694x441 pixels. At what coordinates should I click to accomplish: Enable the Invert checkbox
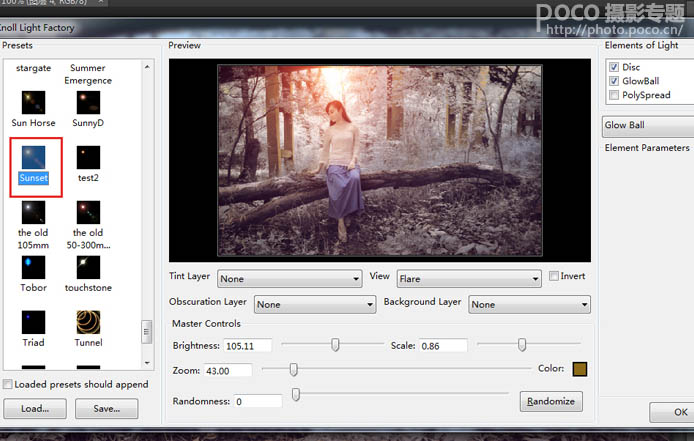pos(553,276)
